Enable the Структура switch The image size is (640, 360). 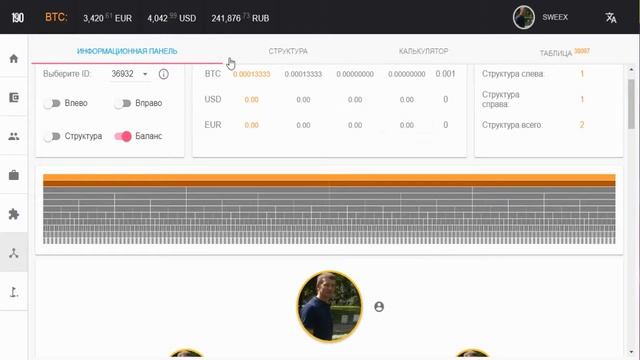pyautogui.click(x=52, y=136)
